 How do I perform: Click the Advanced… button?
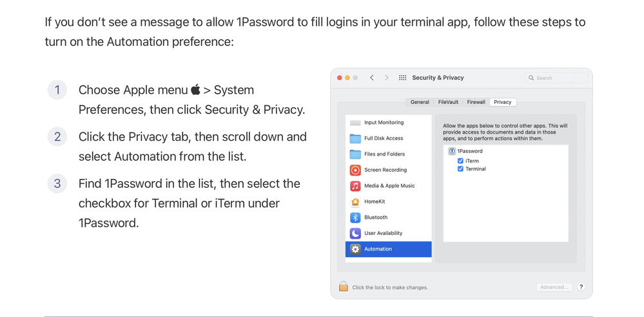pyautogui.click(x=554, y=287)
